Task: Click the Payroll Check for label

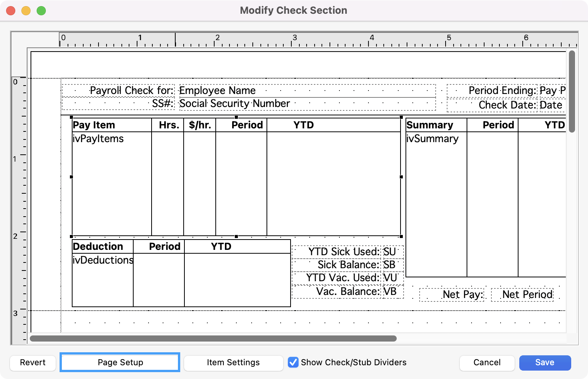Action: (118, 91)
